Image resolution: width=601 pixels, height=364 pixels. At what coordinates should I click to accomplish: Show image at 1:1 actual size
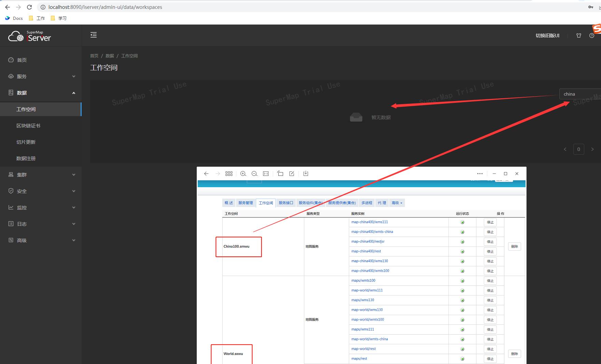click(266, 173)
